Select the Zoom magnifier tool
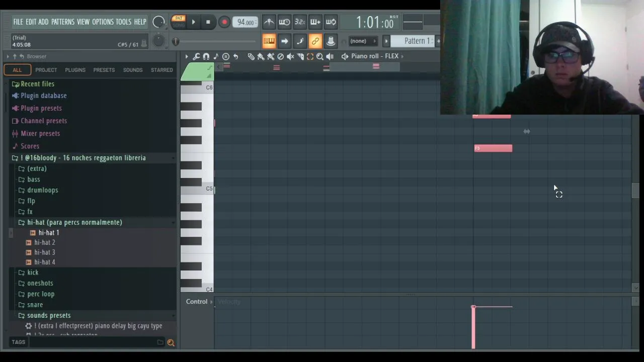 (x=320, y=56)
